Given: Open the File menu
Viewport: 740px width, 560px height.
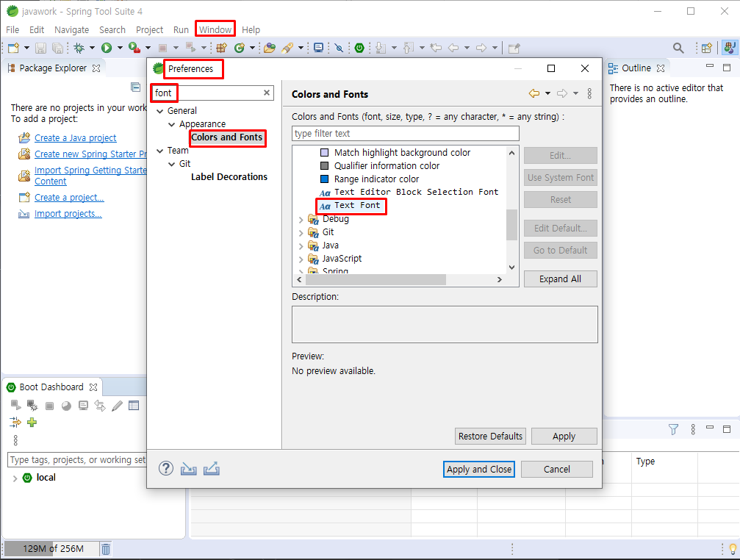Looking at the screenshot, I should (x=12, y=29).
